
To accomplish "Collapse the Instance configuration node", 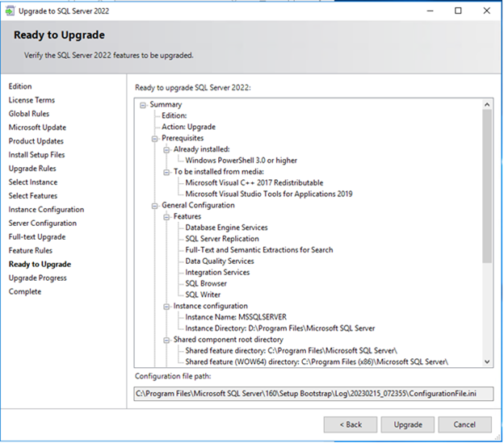I will [x=166, y=307].
